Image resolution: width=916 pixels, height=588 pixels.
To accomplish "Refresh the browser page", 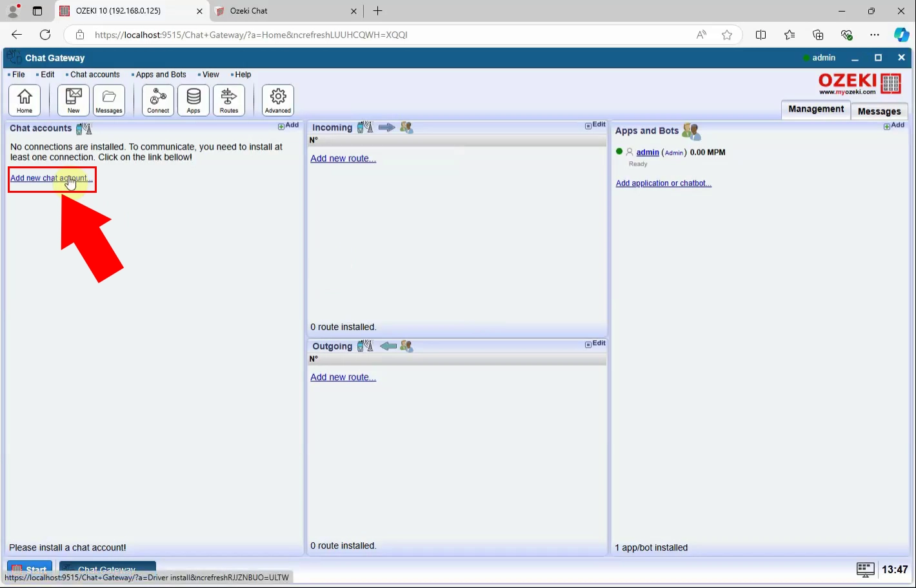I will click(x=45, y=35).
